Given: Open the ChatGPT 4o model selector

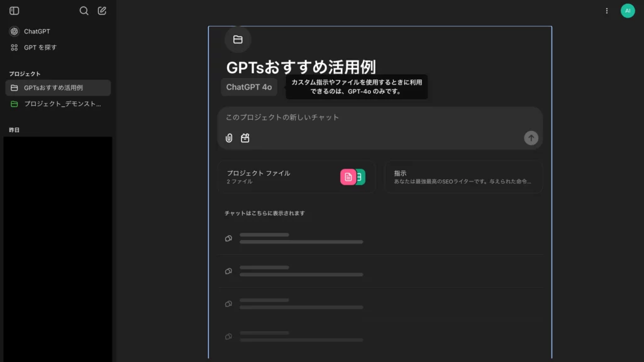Looking at the screenshot, I should (x=249, y=88).
